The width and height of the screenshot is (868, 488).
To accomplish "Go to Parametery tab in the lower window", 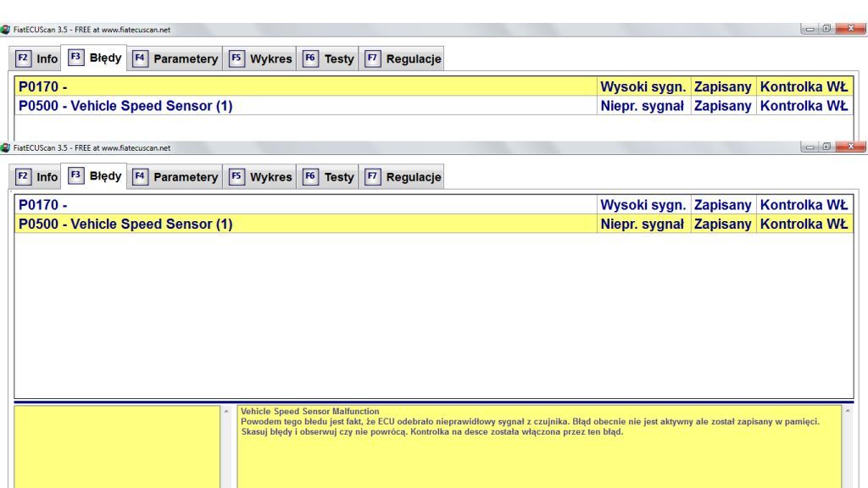I will pyautogui.click(x=175, y=177).
